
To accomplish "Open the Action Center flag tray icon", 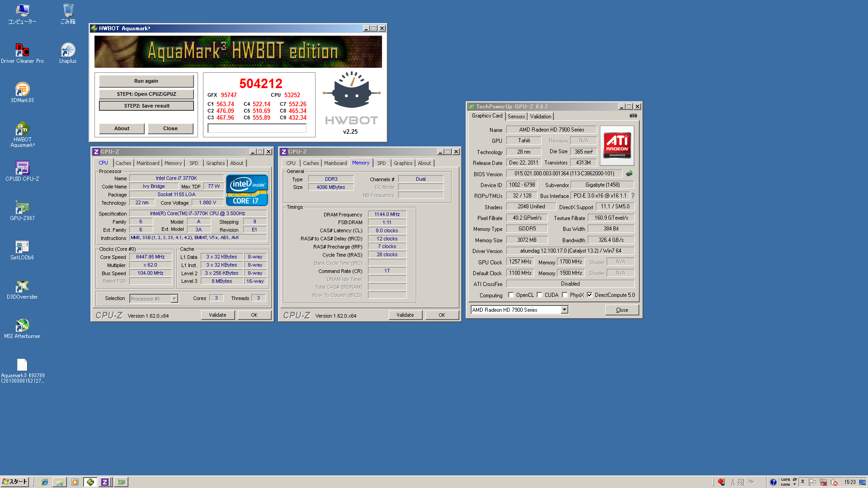I will click(812, 482).
